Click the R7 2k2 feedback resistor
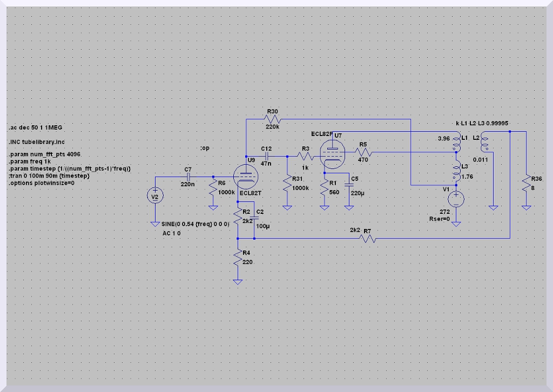 pyautogui.click(x=368, y=238)
